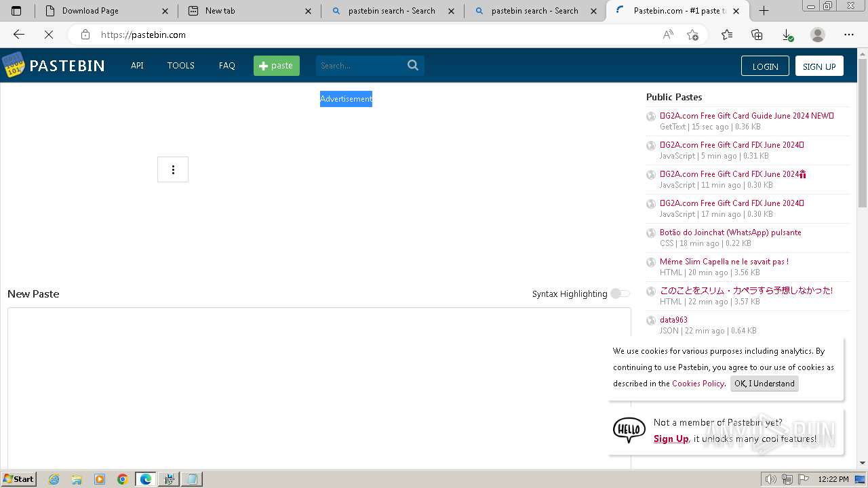
Task: Open Read aloud icon in address bar
Action: coord(668,35)
